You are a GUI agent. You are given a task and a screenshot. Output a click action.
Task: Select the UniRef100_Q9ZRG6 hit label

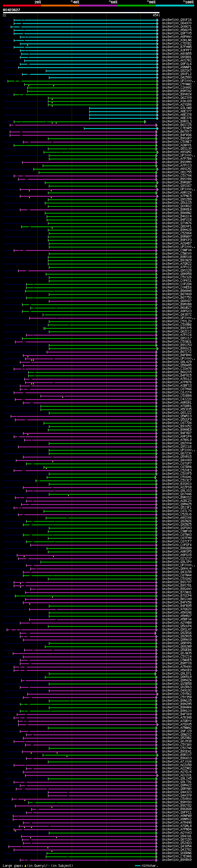coord(177,633)
